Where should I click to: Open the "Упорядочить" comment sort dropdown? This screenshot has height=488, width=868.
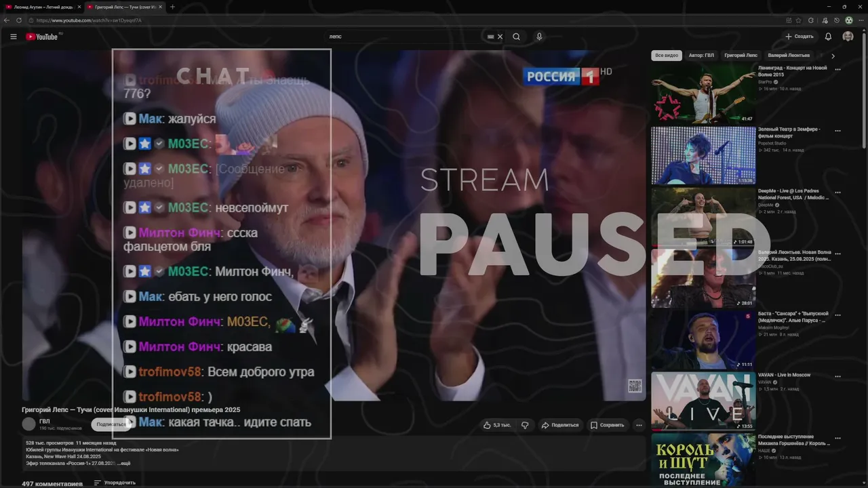(x=115, y=483)
